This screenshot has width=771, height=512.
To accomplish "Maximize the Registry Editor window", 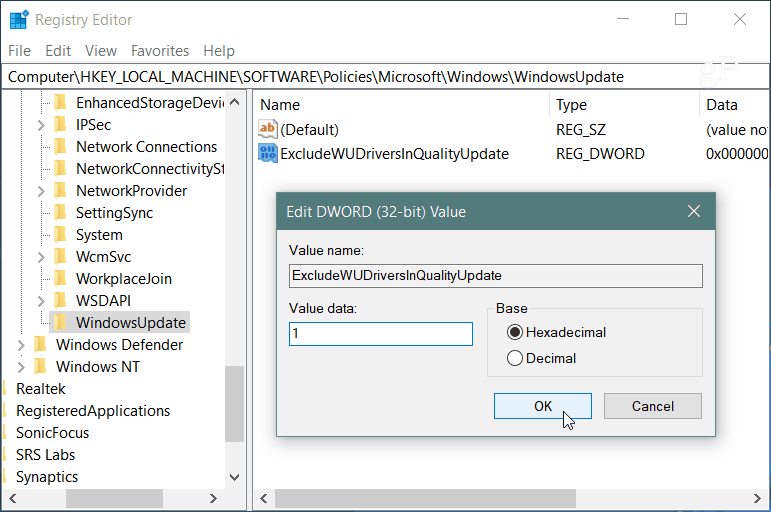I will 681,19.
